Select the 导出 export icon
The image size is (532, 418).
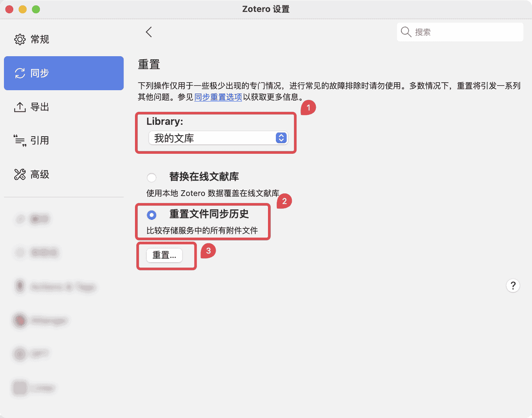20,106
